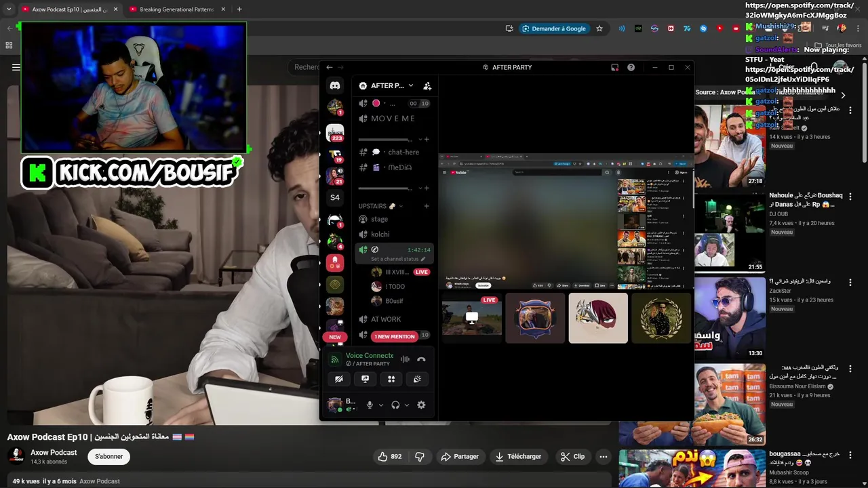Toggle Discord camera on

[338, 379]
